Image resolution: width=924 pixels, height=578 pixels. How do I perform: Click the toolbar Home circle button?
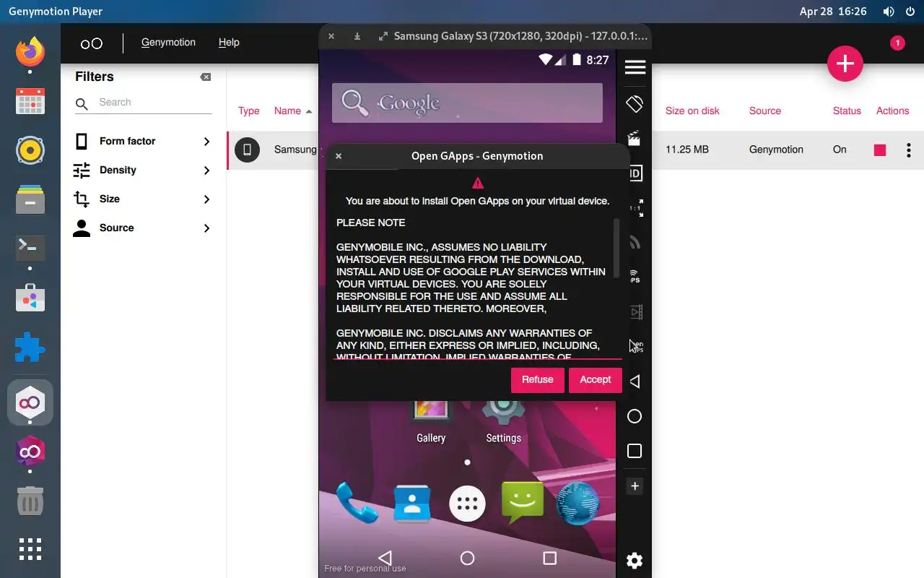635,416
